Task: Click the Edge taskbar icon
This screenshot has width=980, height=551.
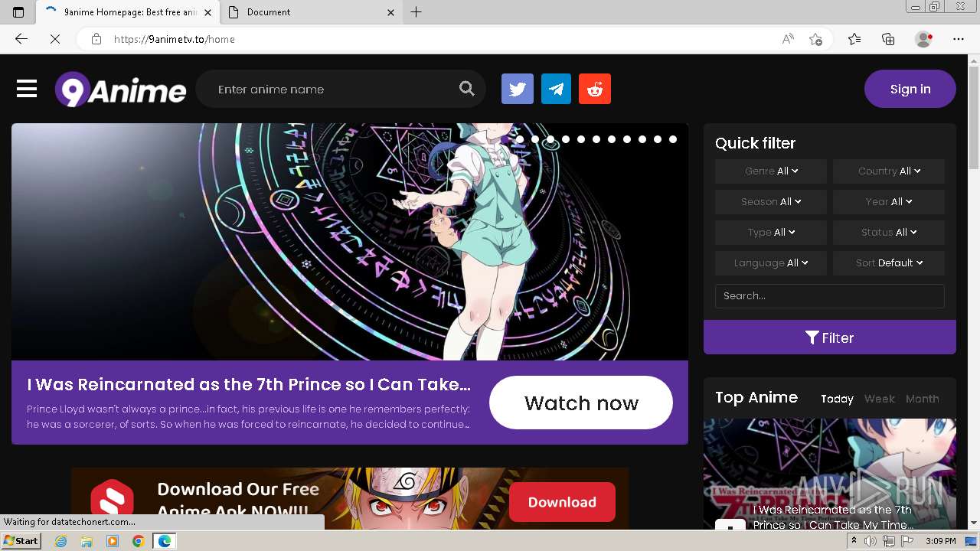Action: pos(164,541)
